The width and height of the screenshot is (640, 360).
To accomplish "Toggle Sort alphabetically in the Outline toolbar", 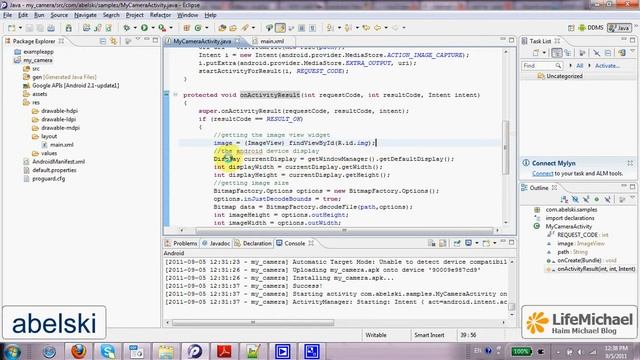I will pos(564,199).
